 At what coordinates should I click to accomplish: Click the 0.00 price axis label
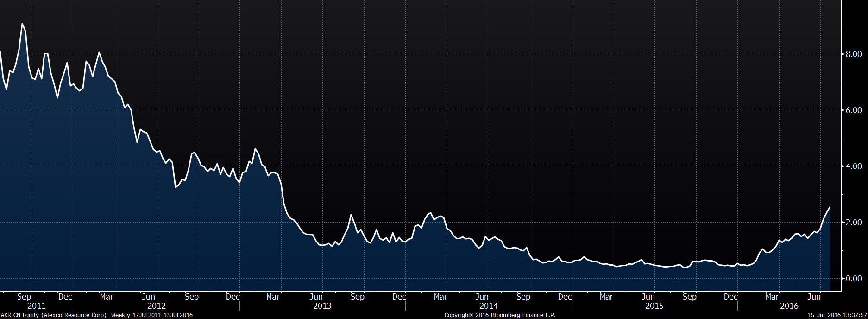coord(854,279)
